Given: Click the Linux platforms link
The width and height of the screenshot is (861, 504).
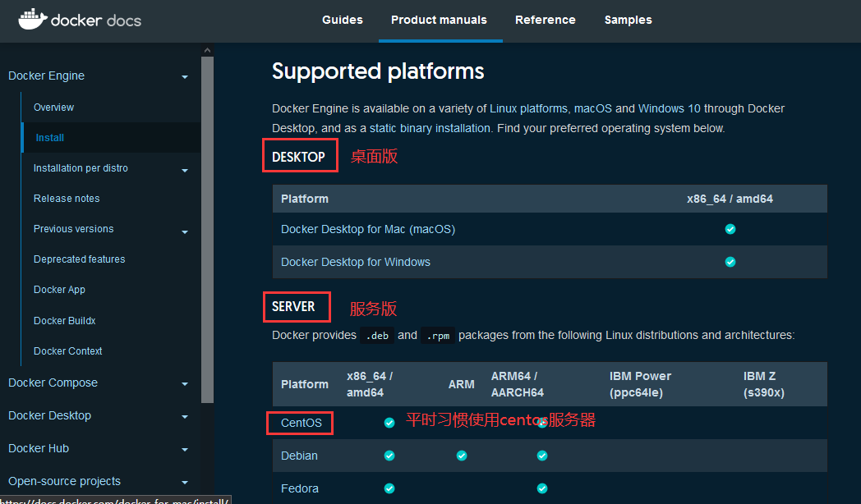Looking at the screenshot, I should 528,108.
